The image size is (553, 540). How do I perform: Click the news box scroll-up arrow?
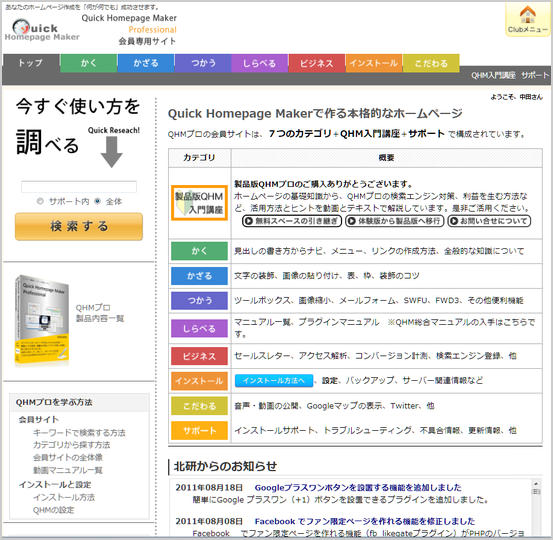point(536,484)
